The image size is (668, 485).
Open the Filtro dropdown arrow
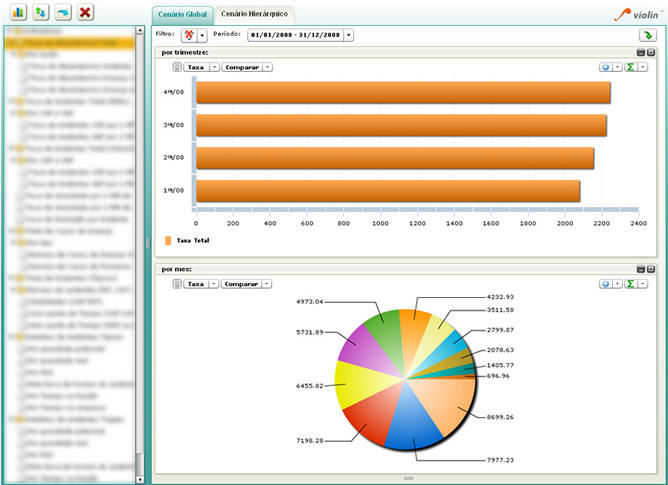tap(202, 35)
